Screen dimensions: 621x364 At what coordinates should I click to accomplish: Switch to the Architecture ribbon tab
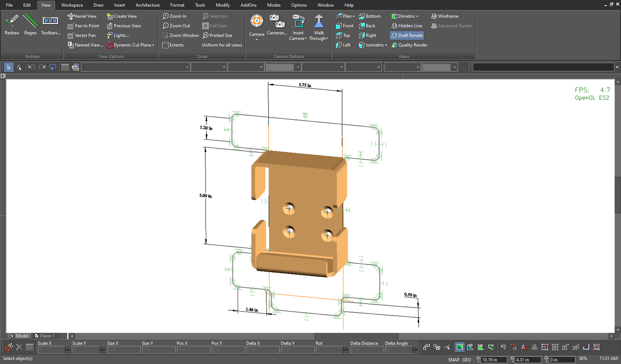tap(147, 5)
